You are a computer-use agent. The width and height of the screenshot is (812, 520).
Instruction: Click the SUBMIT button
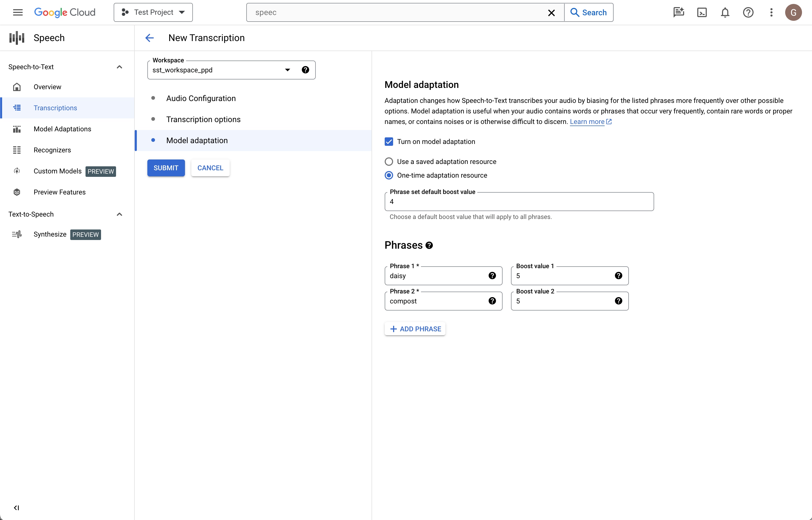point(166,168)
